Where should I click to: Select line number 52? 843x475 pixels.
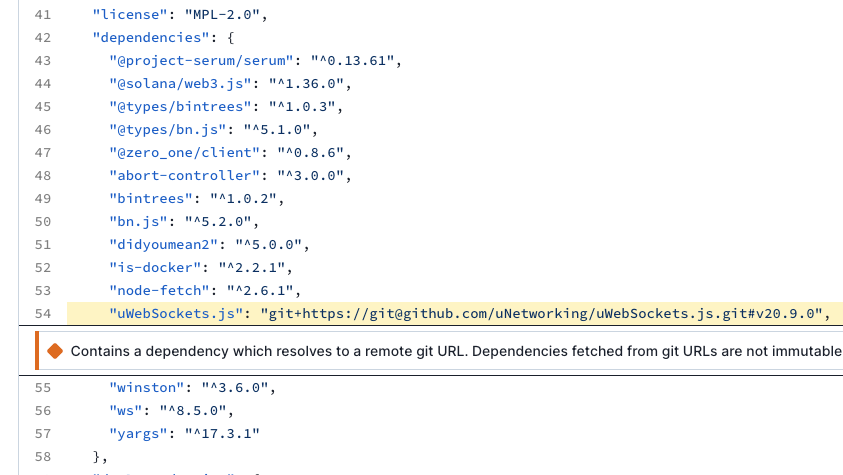point(42,269)
